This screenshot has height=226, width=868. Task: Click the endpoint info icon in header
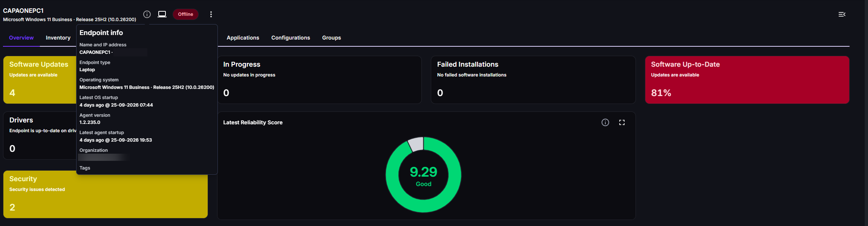coord(147,14)
